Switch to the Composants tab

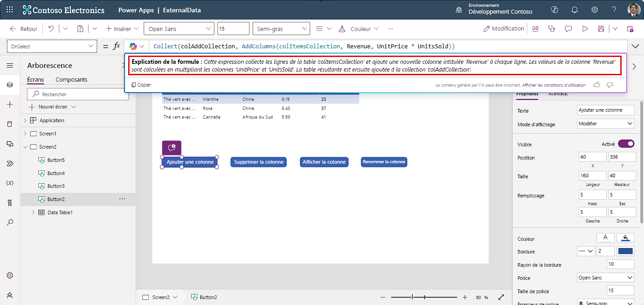tap(71, 79)
